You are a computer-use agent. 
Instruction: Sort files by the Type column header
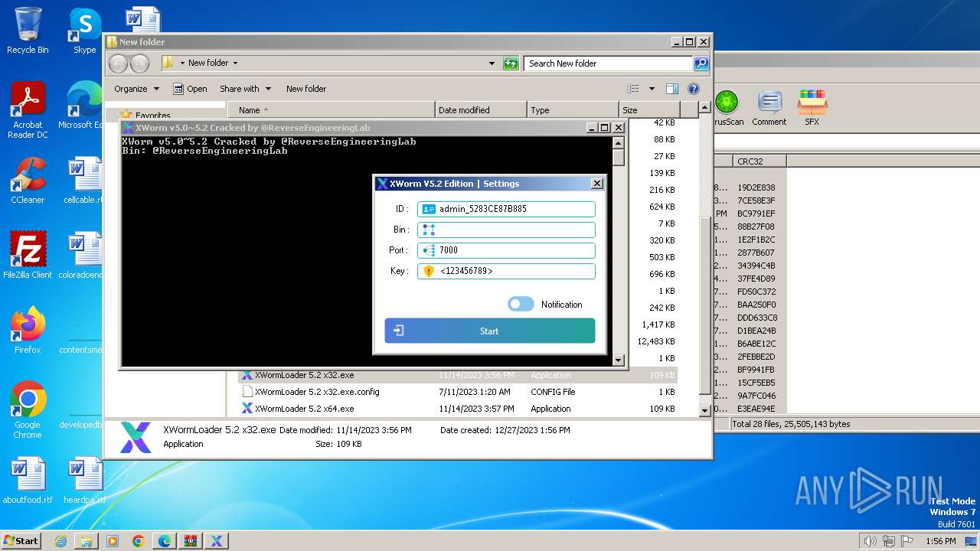coord(573,110)
